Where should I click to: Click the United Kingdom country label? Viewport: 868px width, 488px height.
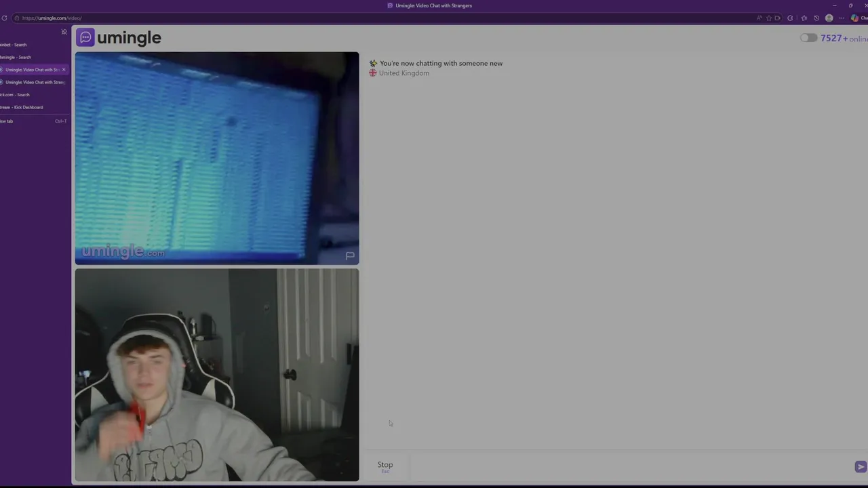click(403, 73)
